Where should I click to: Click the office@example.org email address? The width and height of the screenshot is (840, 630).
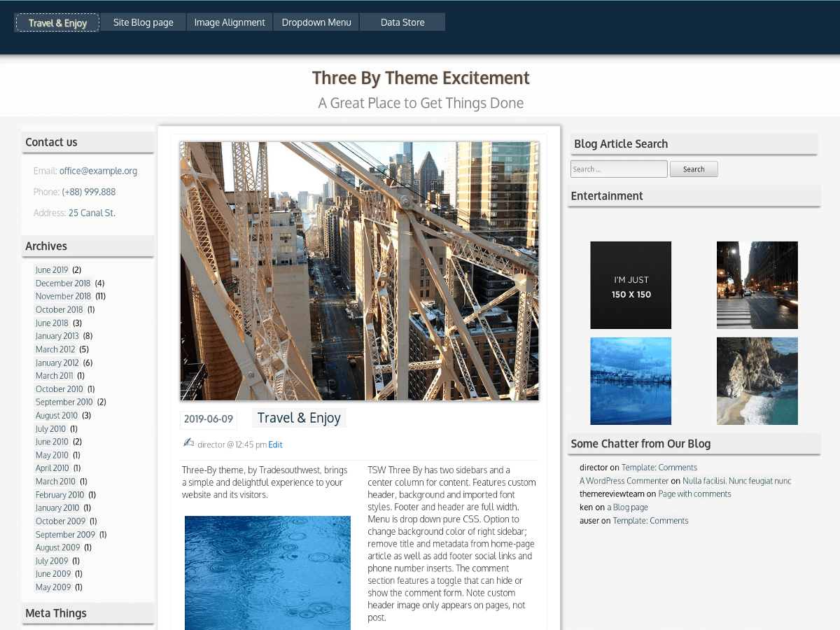(98, 171)
